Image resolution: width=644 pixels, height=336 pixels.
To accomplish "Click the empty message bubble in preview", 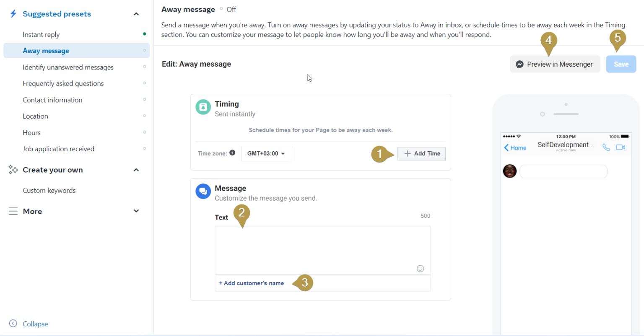I will pyautogui.click(x=563, y=171).
